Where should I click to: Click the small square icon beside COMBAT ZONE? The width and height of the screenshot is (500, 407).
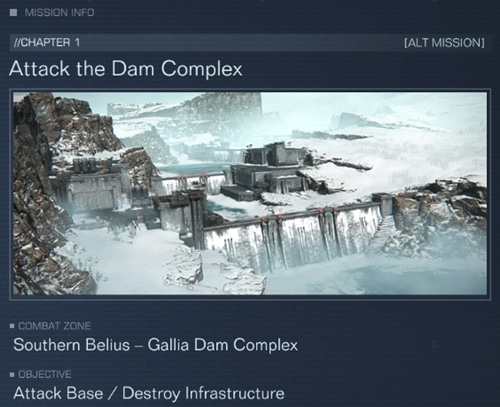(12, 326)
